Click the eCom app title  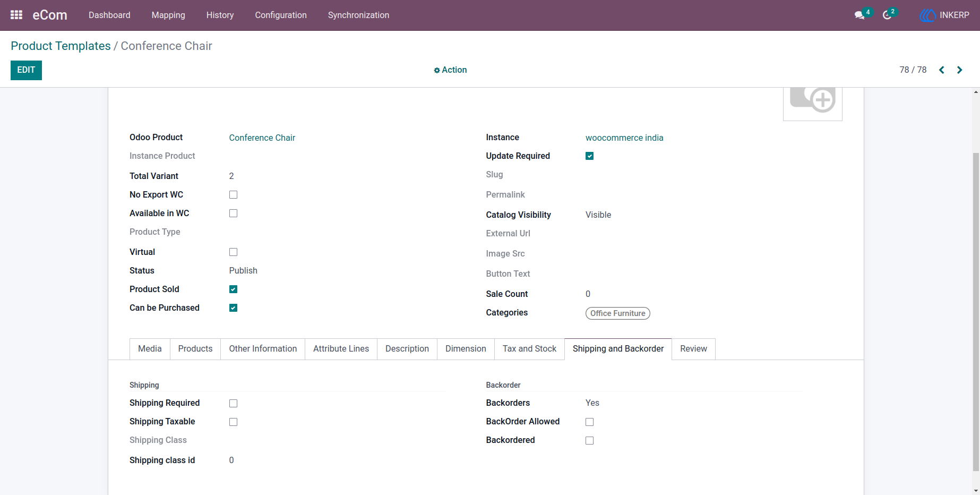pyautogui.click(x=50, y=15)
